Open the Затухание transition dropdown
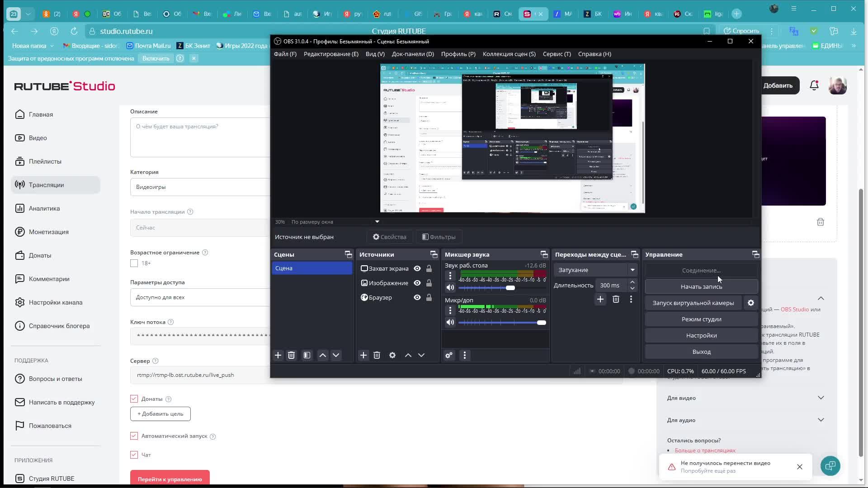This screenshot has height=488, width=868. (595, 270)
